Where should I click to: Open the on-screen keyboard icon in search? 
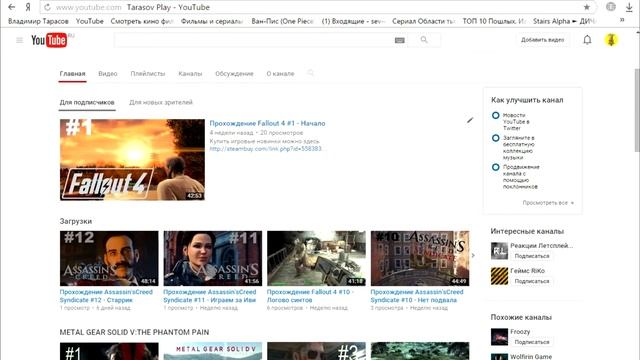tap(400, 40)
